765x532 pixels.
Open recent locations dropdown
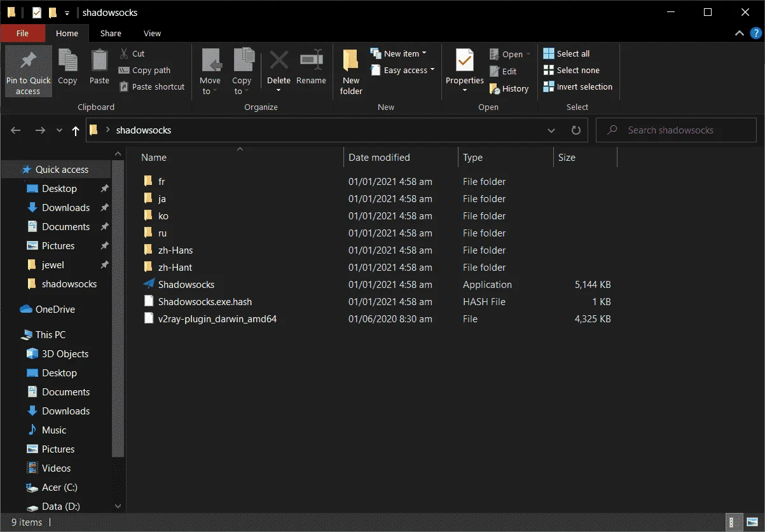point(59,130)
